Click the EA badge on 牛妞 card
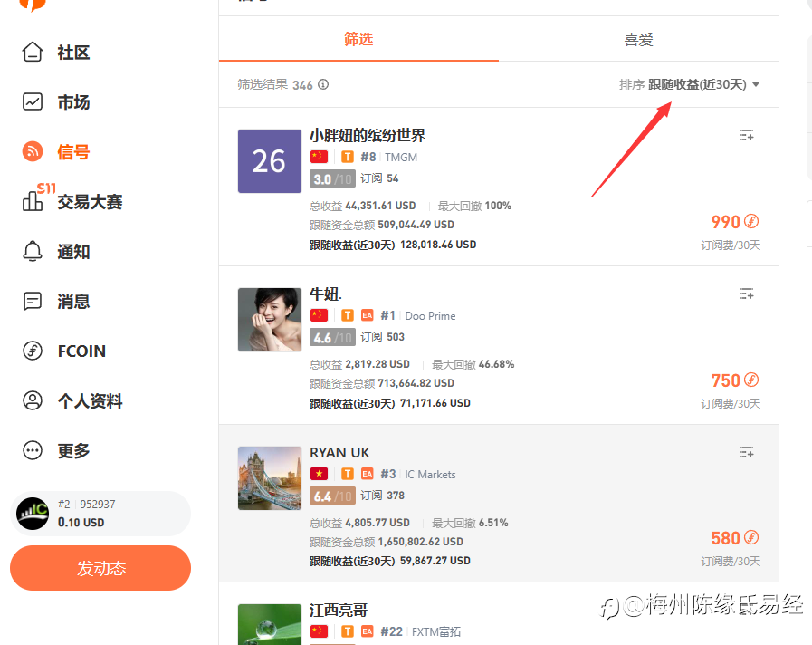 pos(368,315)
